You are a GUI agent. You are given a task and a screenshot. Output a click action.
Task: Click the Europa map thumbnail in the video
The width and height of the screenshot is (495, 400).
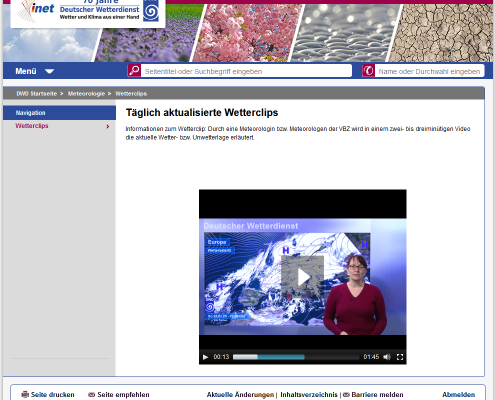tap(287, 279)
